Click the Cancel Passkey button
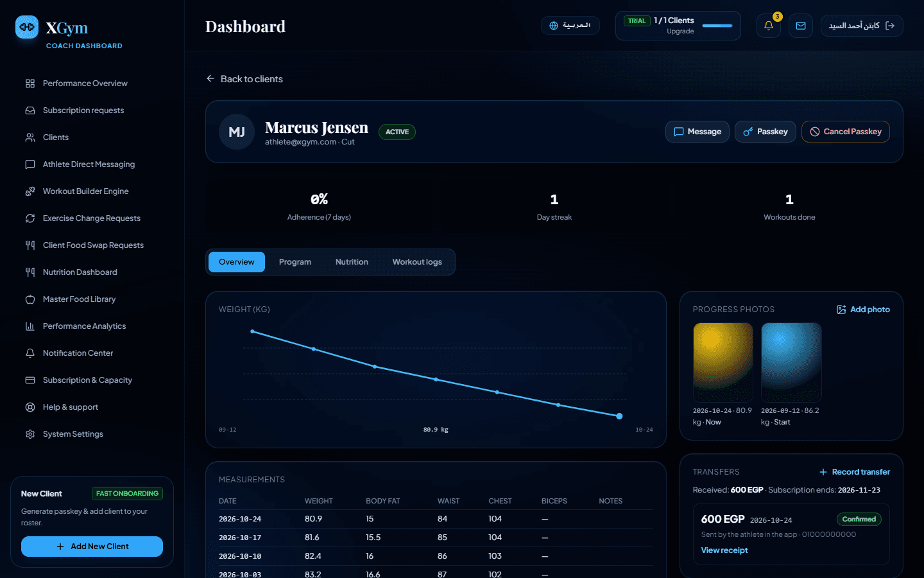Image resolution: width=924 pixels, height=578 pixels. (x=846, y=132)
